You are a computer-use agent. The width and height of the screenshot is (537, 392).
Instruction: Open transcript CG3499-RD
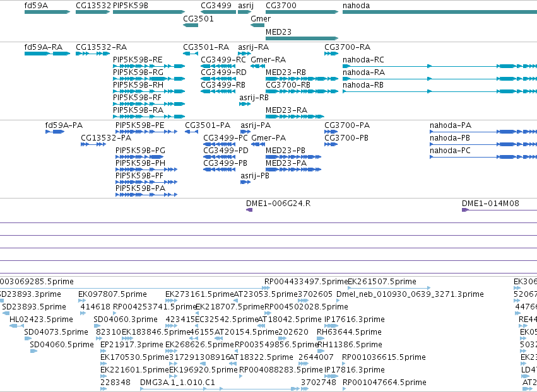pos(218,79)
